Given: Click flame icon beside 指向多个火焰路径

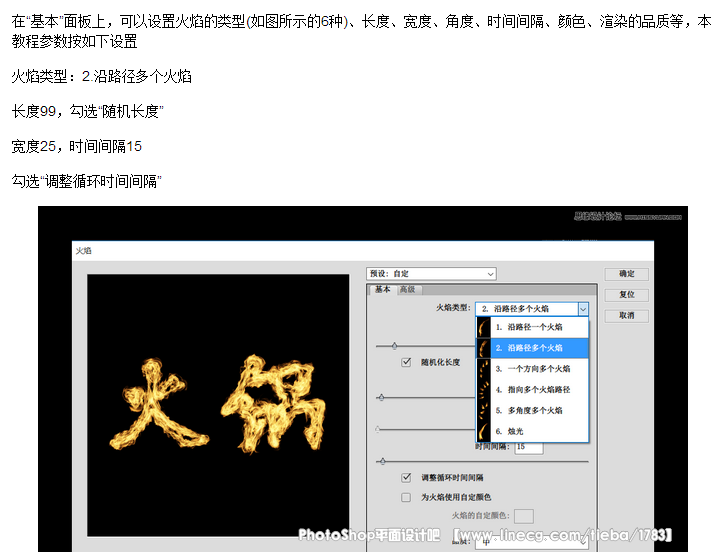Looking at the screenshot, I should coord(483,389).
